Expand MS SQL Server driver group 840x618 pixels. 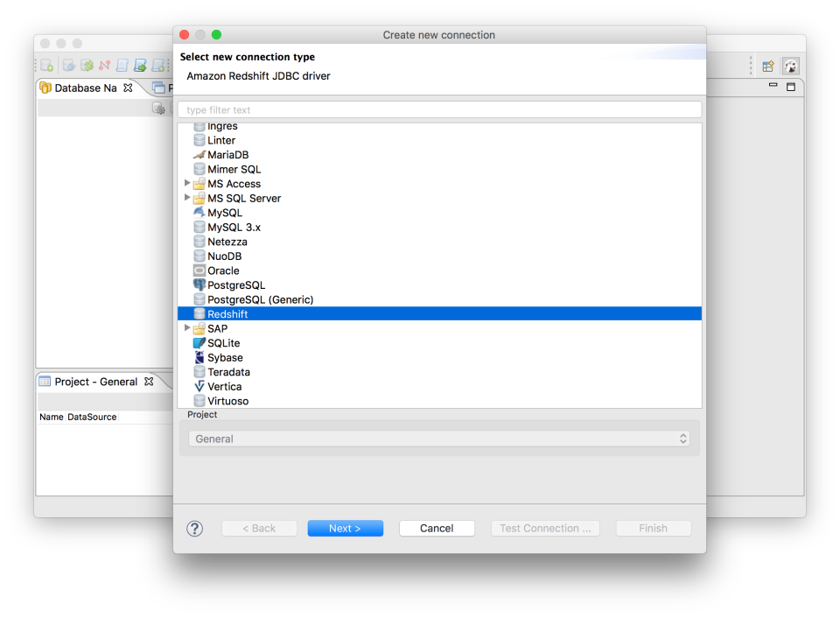(187, 197)
